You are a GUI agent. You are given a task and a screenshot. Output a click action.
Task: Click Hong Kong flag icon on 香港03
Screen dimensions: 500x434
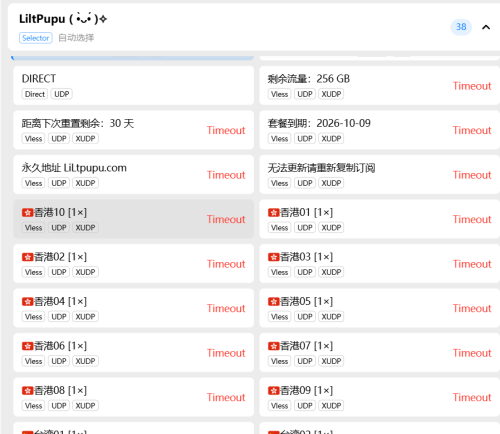point(273,257)
